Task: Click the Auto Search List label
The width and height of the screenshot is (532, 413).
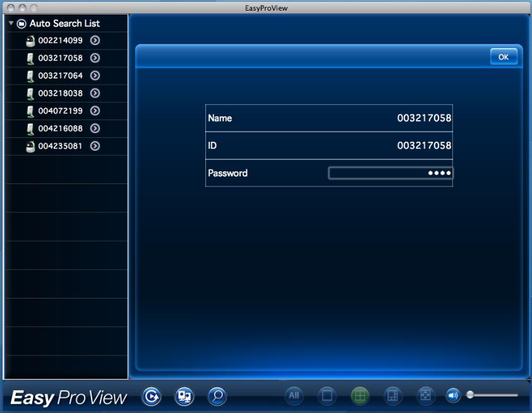Action: 64,23
